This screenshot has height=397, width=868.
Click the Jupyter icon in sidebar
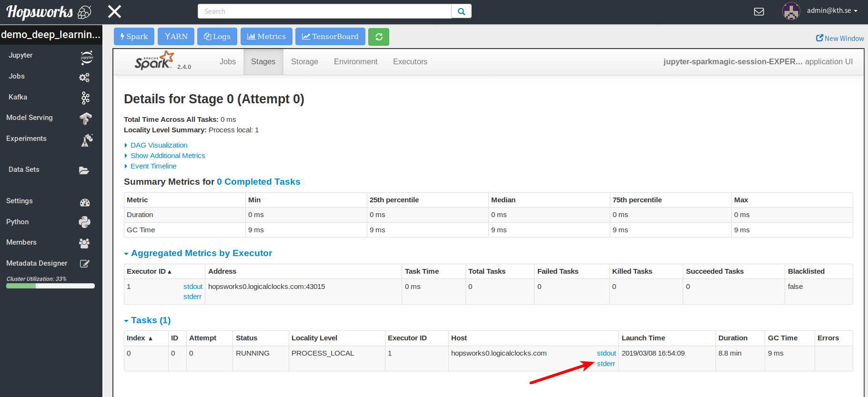pos(86,57)
